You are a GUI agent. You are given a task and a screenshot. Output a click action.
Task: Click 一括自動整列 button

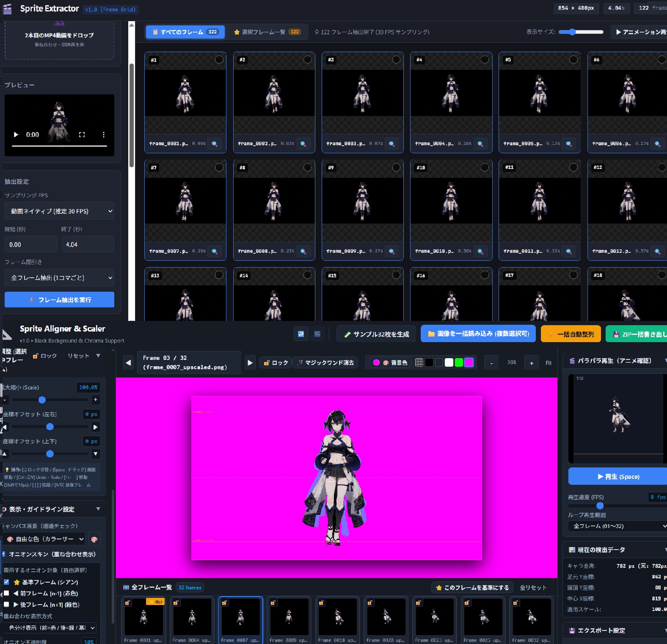coord(571,334)
